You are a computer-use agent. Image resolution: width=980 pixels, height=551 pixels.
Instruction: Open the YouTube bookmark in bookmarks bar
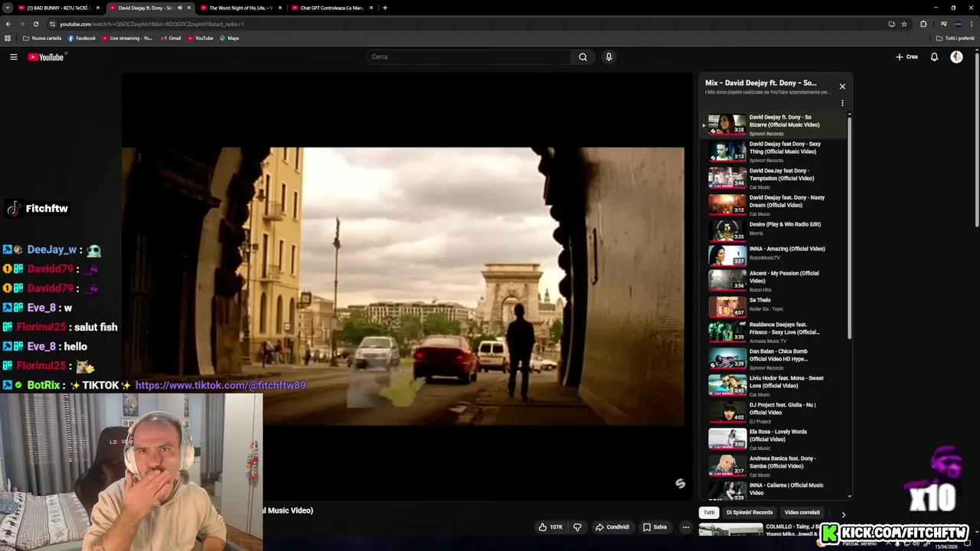pyautogui.click(x=201, y=38)
